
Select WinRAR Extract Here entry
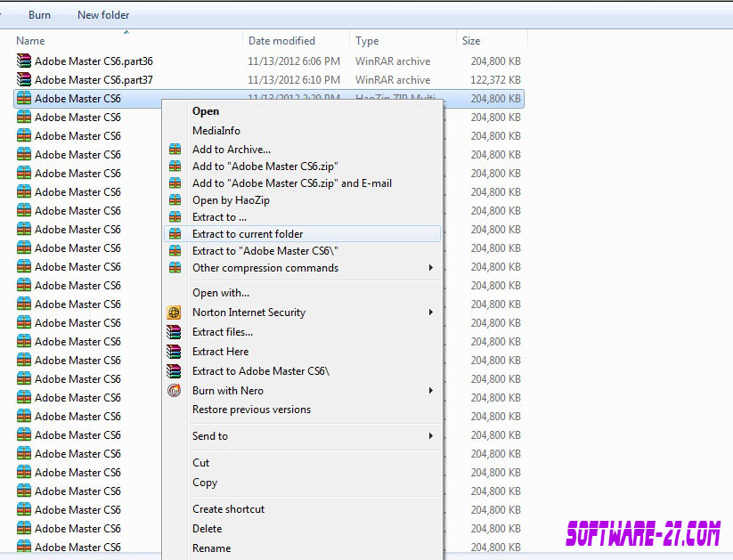click(x=220, y=352)
